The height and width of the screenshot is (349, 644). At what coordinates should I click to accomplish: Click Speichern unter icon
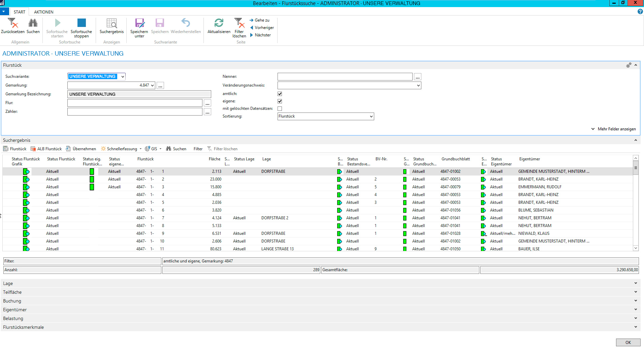pyautogui.click(x=139, y=23)
